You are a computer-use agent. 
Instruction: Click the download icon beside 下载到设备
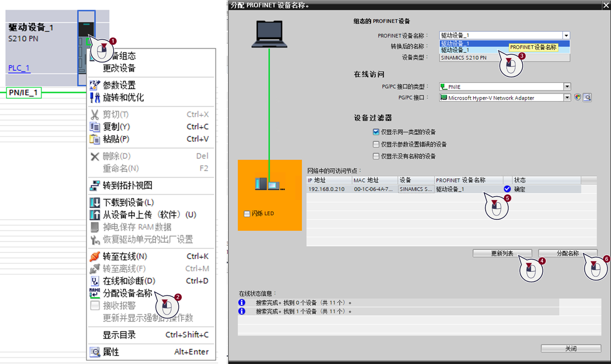click(x=95, y=203)
